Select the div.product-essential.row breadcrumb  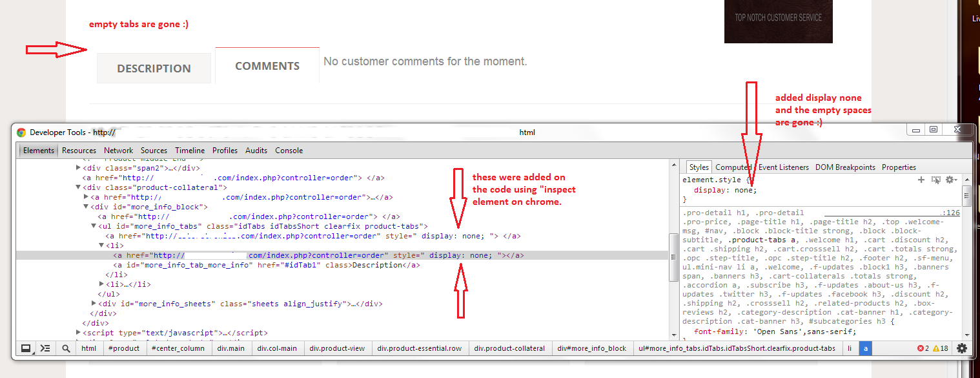pyautogui.click(x=420, y=348)
